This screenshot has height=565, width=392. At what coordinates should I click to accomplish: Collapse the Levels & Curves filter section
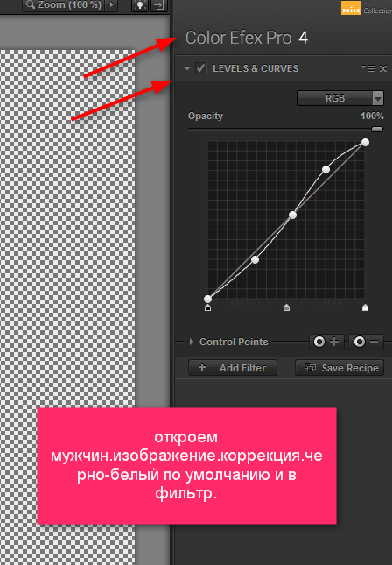click(x=187, y=68)
